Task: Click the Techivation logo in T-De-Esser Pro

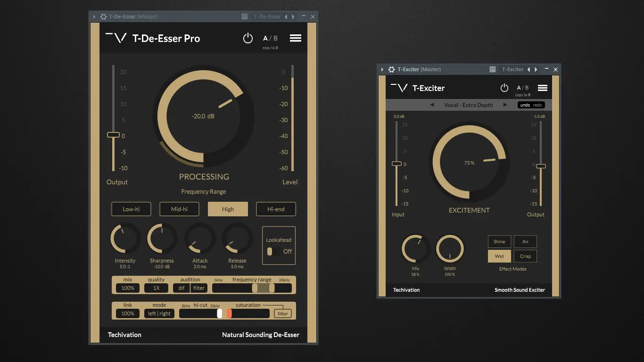Action: [116, 38]
